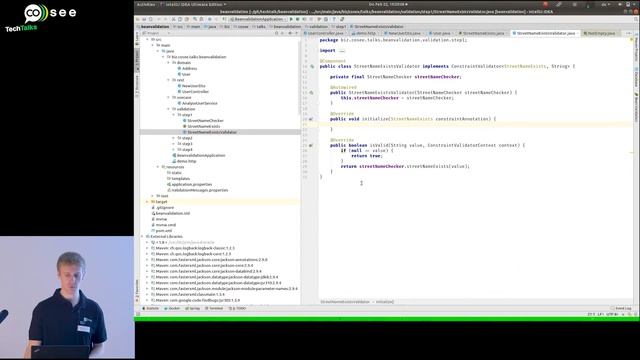Click the Project panel settings gear icon
Viewport: 640px width, 360px height.
pos(290,33)
